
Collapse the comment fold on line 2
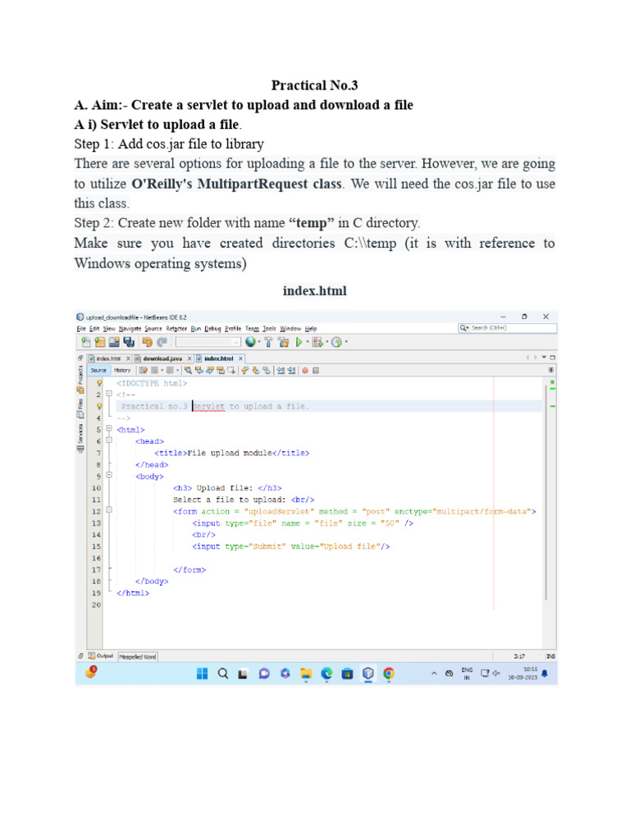pyautogui.click(x=109, y=394)
